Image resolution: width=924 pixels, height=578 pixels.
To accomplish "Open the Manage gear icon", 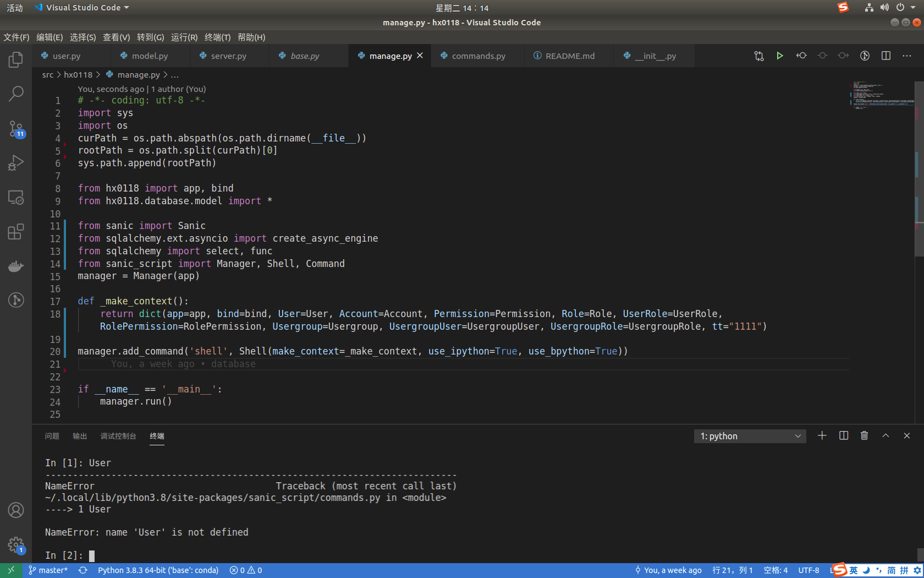I will pos(16,546).
